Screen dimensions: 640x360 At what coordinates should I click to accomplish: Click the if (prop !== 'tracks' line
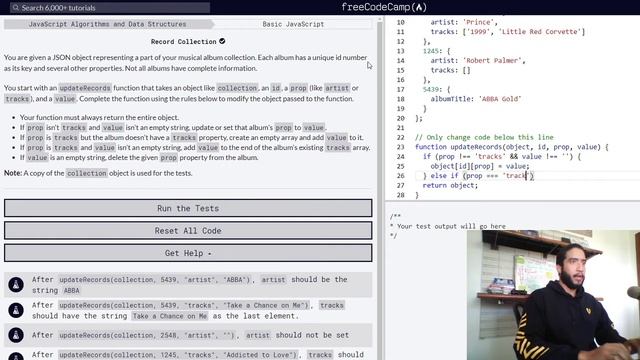[502, 157]
